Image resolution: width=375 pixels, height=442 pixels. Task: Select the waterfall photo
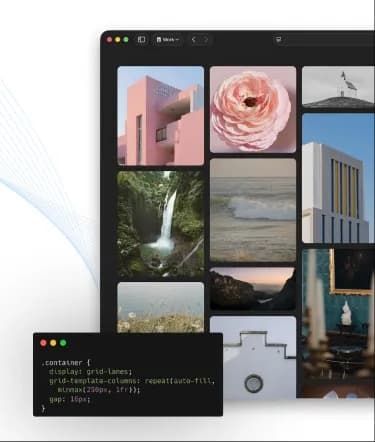[161, 224]
